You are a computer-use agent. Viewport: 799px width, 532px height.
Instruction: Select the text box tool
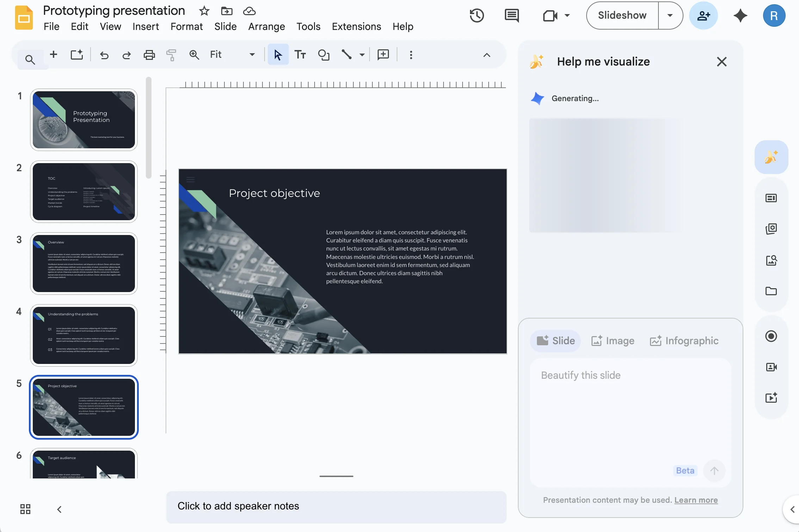tap(300, 55)
